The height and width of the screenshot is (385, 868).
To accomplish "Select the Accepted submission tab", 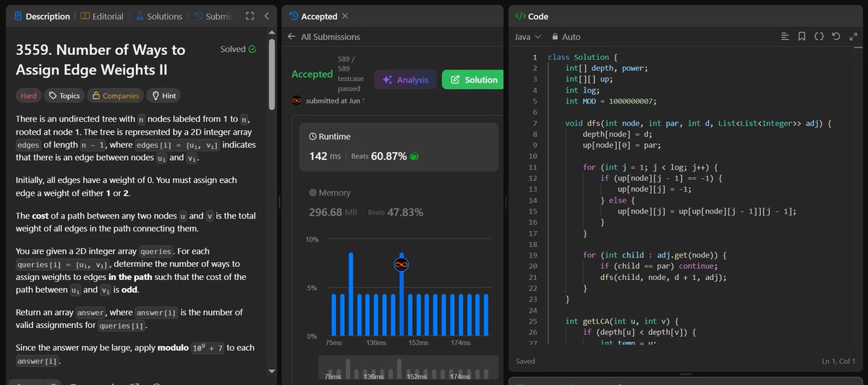I will tap(313, 16).
